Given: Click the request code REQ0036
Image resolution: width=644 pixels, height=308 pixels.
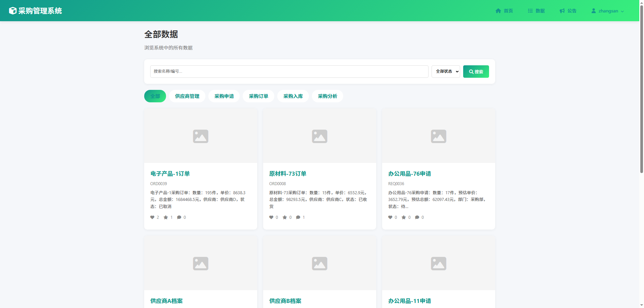Looking at the screenshot, I should (x=396, y=184).
